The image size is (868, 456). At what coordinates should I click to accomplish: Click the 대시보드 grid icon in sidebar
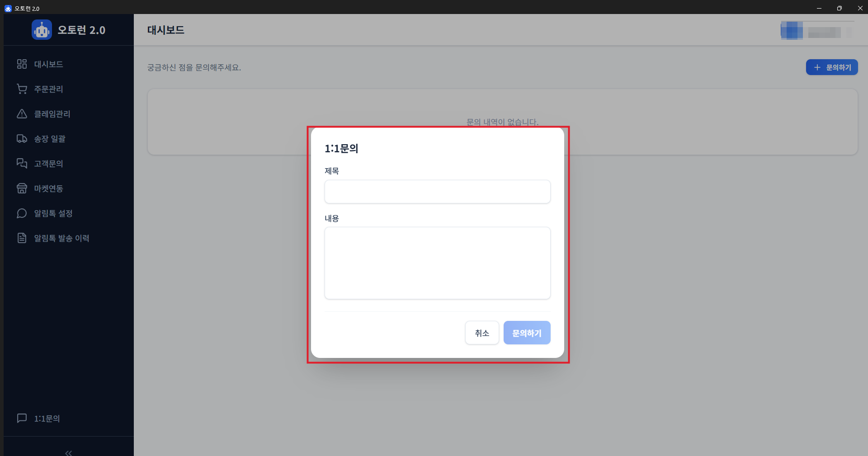click(22, 64)
